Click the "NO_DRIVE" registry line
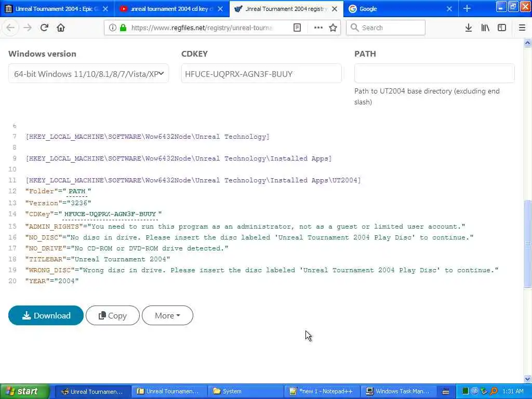Image resolution: width=532 pixels, height=399 pixels. click(127, 248)
